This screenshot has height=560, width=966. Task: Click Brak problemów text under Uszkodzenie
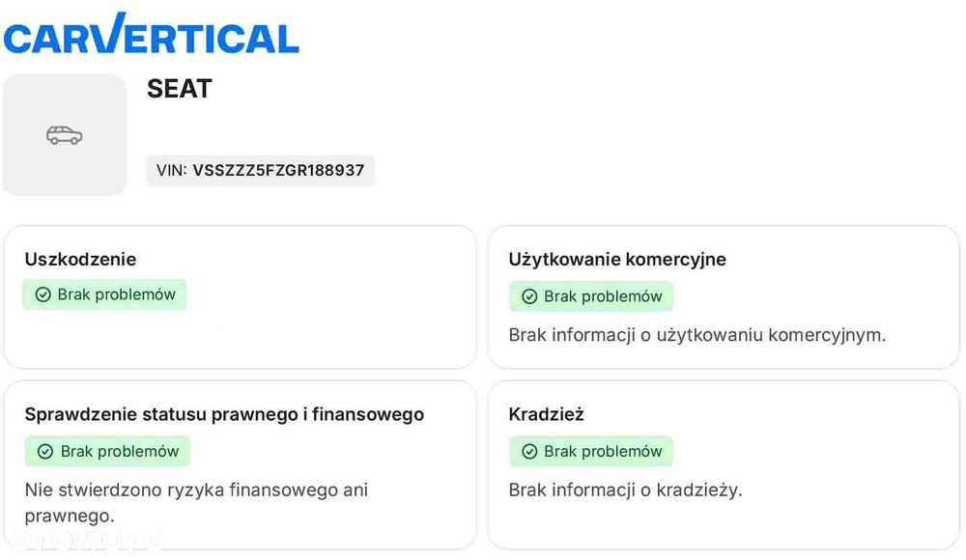(x=117, y=294)
